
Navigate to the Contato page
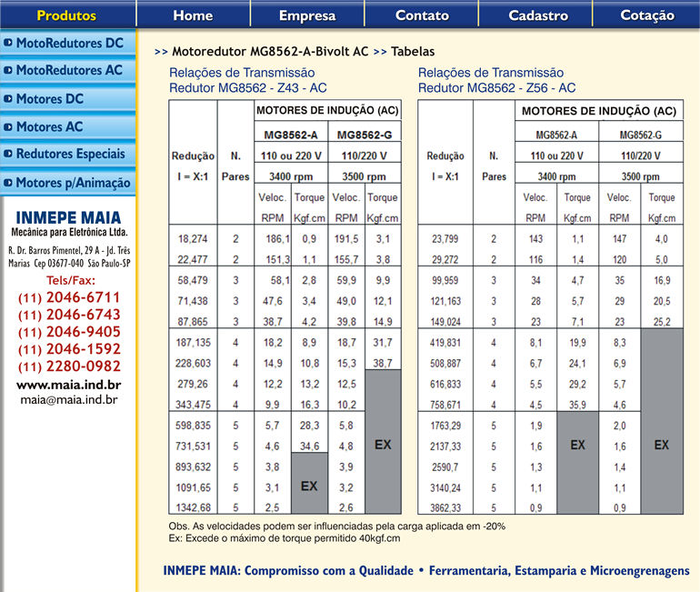click(x=422, y=15)
